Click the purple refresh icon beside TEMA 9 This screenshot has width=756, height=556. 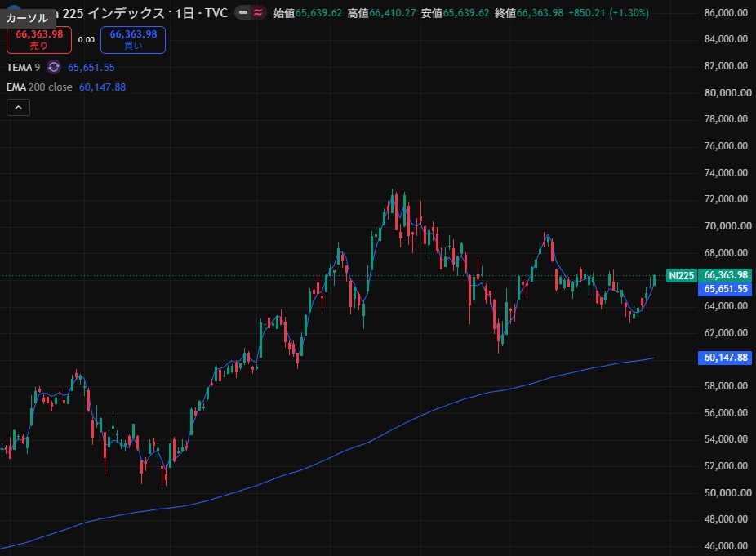click(x=54, y=68)
